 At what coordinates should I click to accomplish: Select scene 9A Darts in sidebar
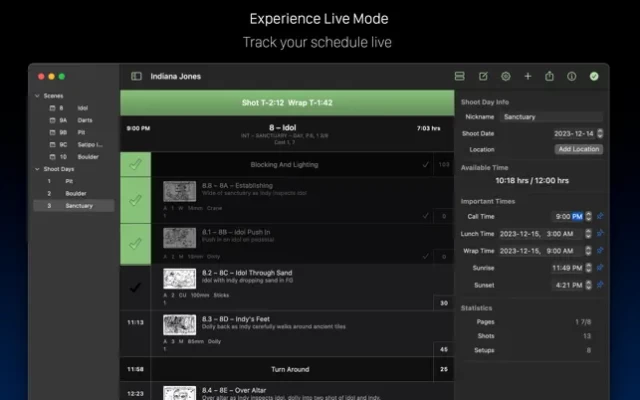[71, 120]
